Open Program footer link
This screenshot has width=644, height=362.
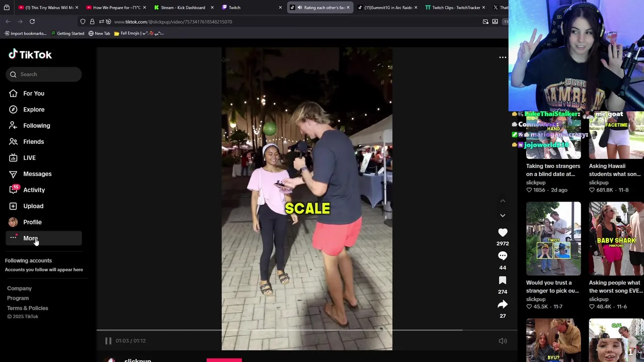(18, 298)
